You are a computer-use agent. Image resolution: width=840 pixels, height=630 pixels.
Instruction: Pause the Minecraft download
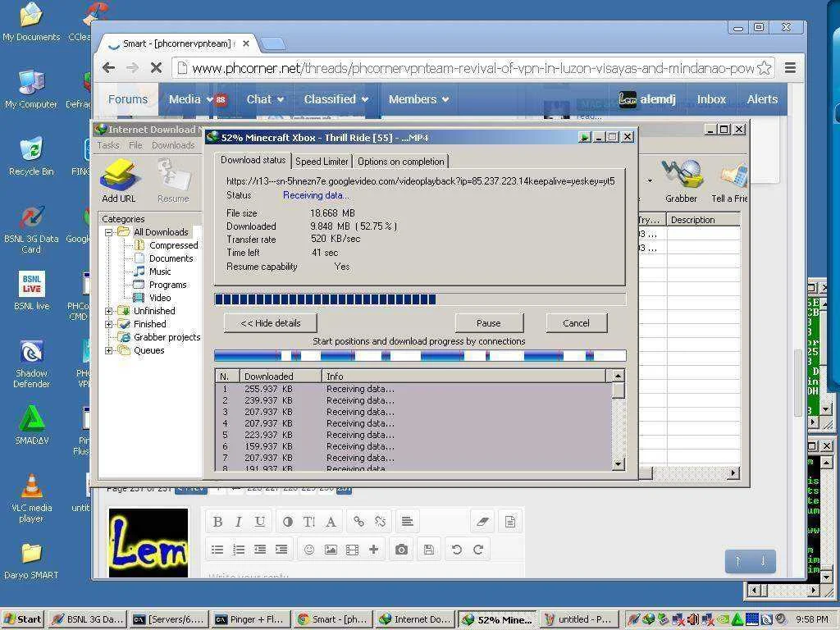click(489, 323)
